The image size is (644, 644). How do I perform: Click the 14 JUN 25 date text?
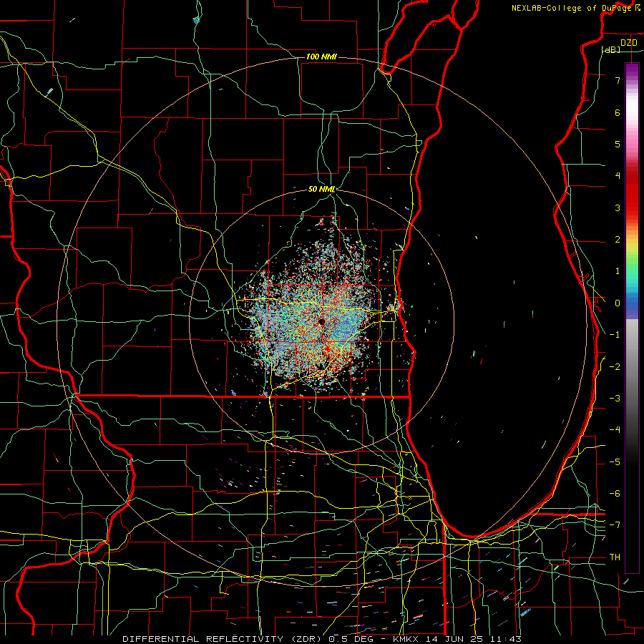pos(454,639)
